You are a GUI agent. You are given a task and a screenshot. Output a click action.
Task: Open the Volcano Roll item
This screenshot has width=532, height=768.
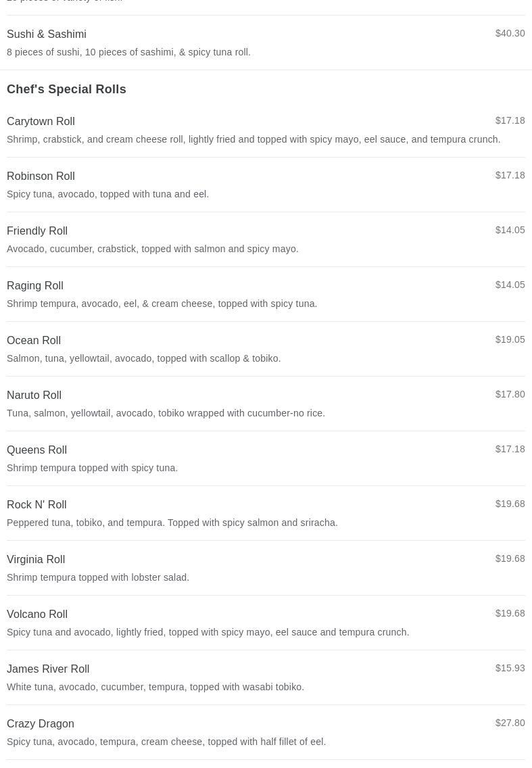37,615
